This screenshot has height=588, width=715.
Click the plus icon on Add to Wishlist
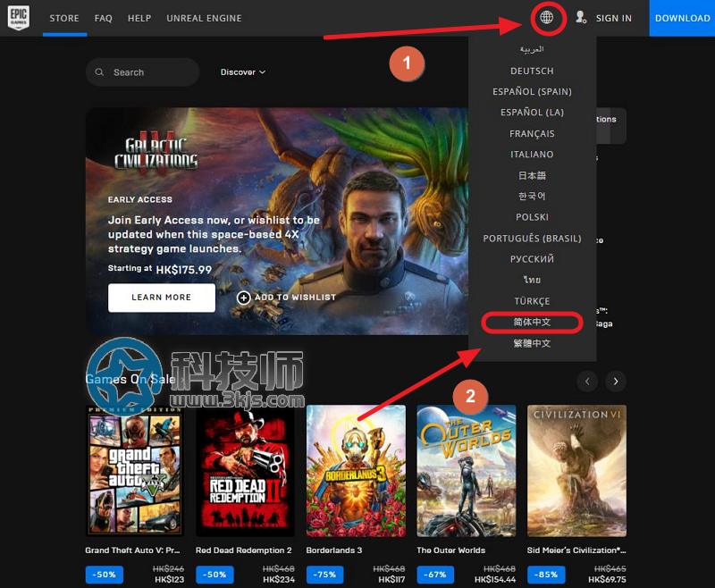click(x=243, y=298)
